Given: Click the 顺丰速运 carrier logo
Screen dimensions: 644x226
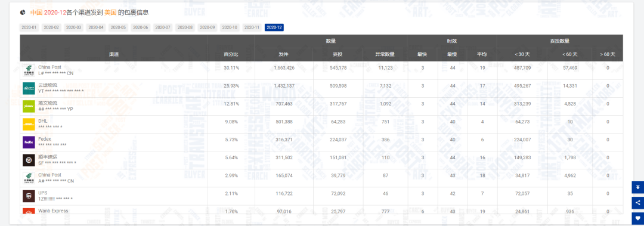Looking at the screenshot, I should (x=29, y=160).
